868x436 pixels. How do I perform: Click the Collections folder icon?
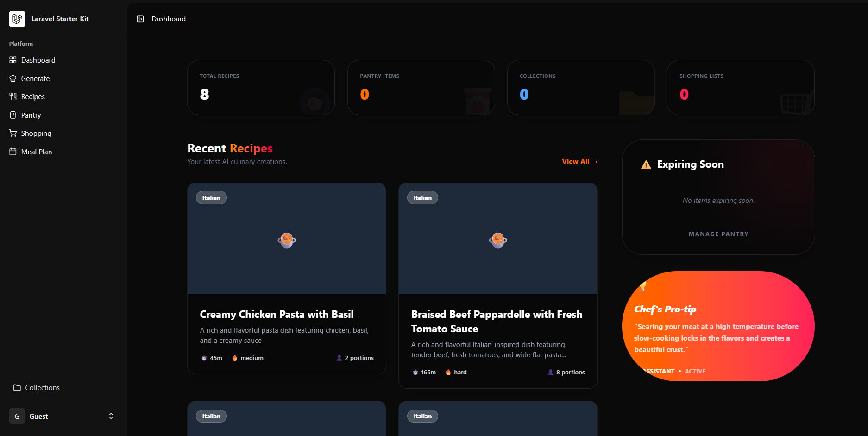pyautogui.click(x=17, y=388)
